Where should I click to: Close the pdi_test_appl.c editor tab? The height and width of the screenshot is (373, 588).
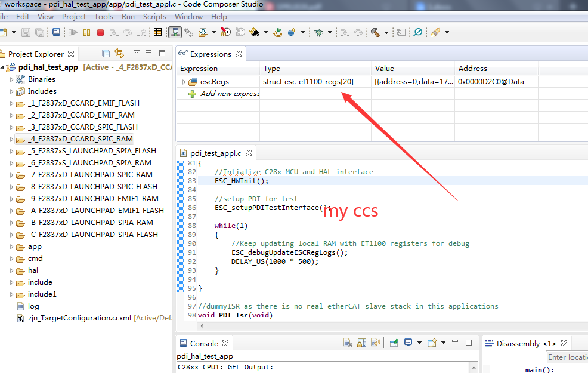tap(249, 153)
